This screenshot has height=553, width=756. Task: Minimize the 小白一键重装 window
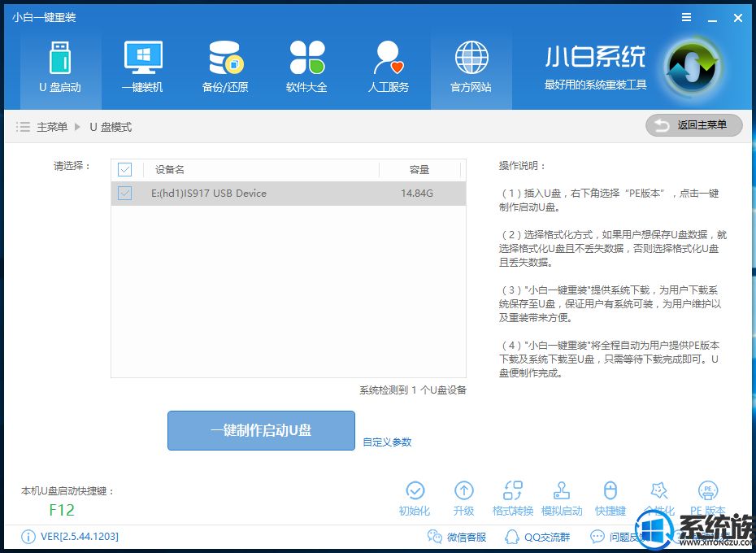coord(712,19)
